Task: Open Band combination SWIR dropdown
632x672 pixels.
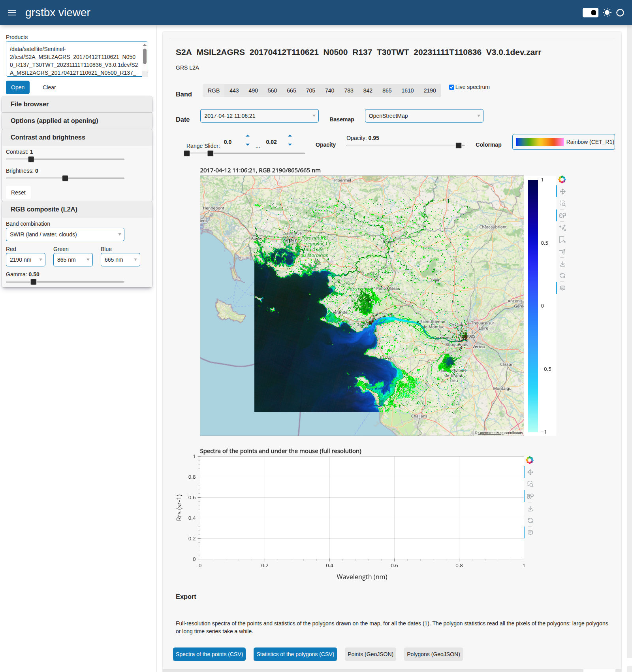Action: click(x=65, y=234)
